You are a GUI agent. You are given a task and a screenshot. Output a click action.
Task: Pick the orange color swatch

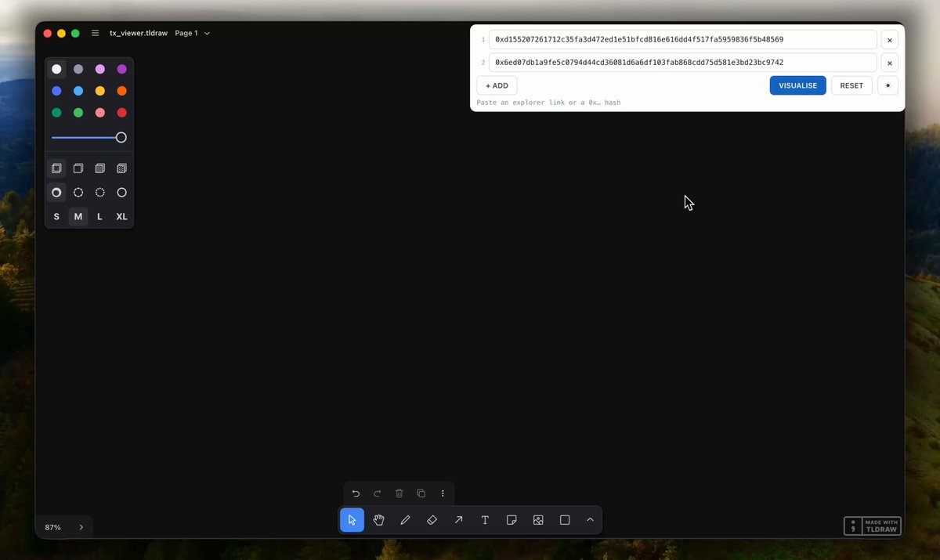coord(121,91)
